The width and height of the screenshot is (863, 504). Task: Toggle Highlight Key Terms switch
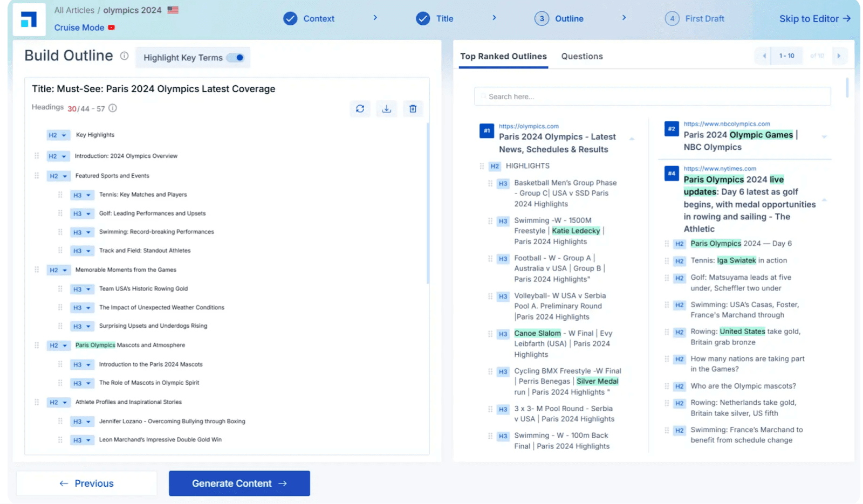(x=236, y=58)
